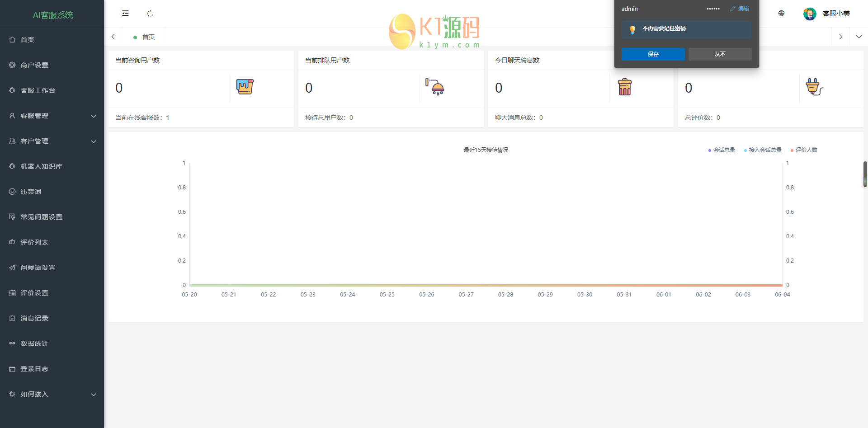Toggle the 评价人数 legend series
868x428 pixels.
tap(804, 150)
